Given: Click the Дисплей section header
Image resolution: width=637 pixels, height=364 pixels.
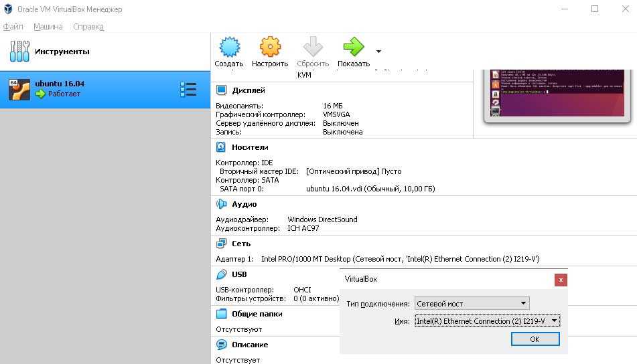Looking at the screenshot, I should pos(248,90).
